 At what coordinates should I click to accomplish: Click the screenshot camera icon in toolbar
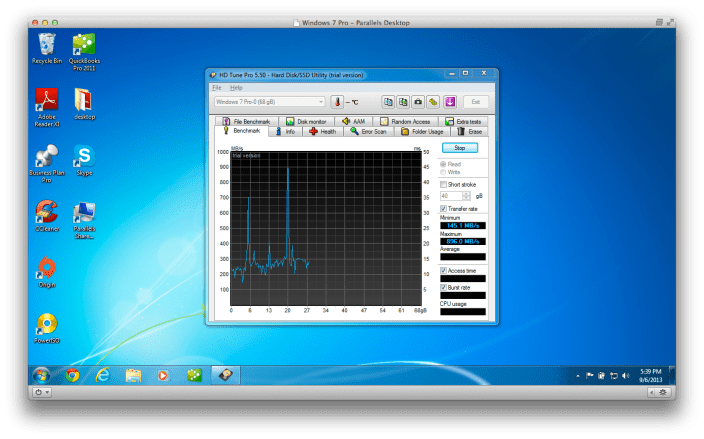pyautogui.click(x=418, y=102)
